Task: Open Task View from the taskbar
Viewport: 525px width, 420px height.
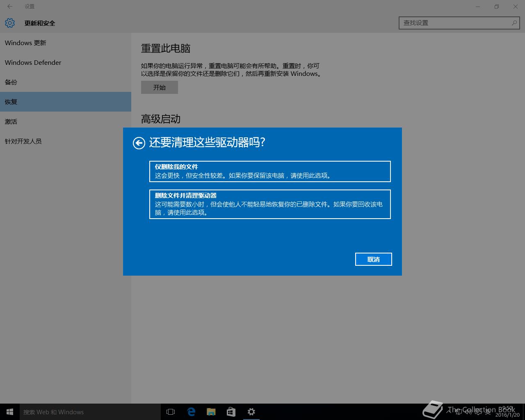Action: tap(171, 412)
